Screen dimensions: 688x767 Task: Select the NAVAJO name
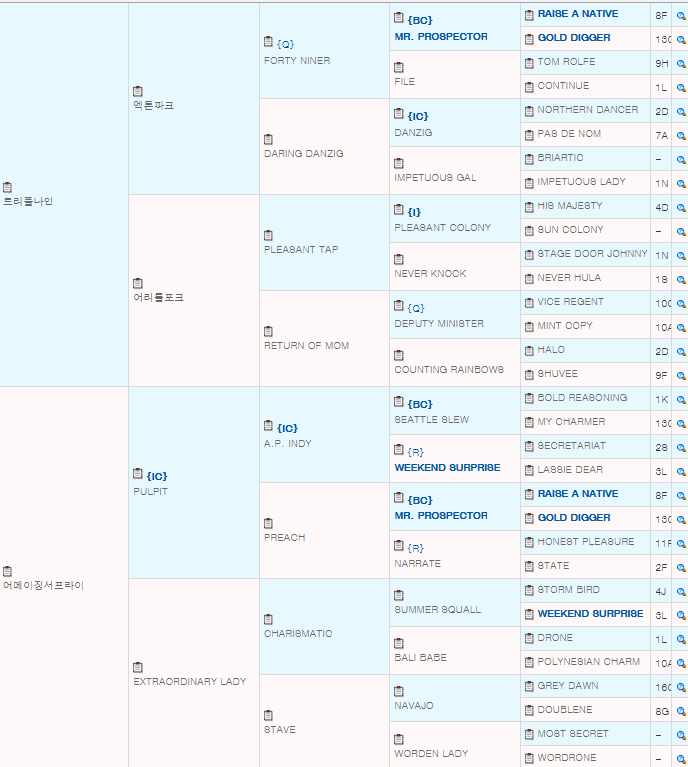[x=414, y=705]
